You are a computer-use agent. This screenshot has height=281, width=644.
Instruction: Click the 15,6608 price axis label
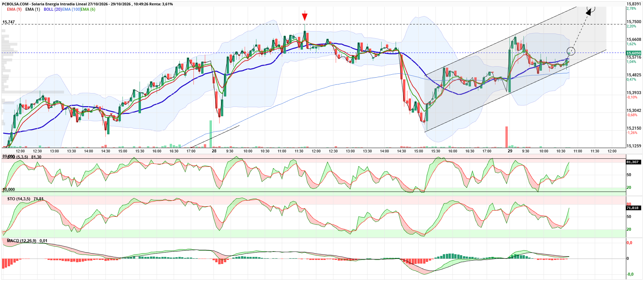point(634,40)
